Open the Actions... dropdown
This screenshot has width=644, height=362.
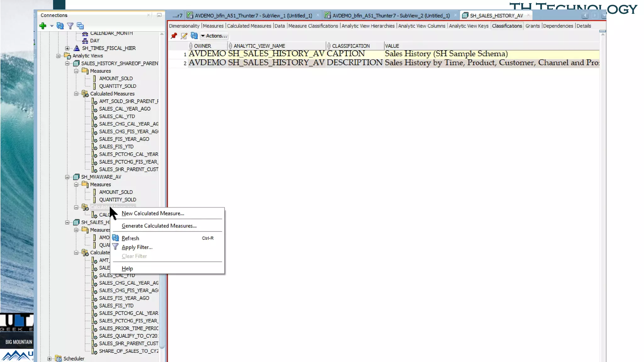coord(214,36)
